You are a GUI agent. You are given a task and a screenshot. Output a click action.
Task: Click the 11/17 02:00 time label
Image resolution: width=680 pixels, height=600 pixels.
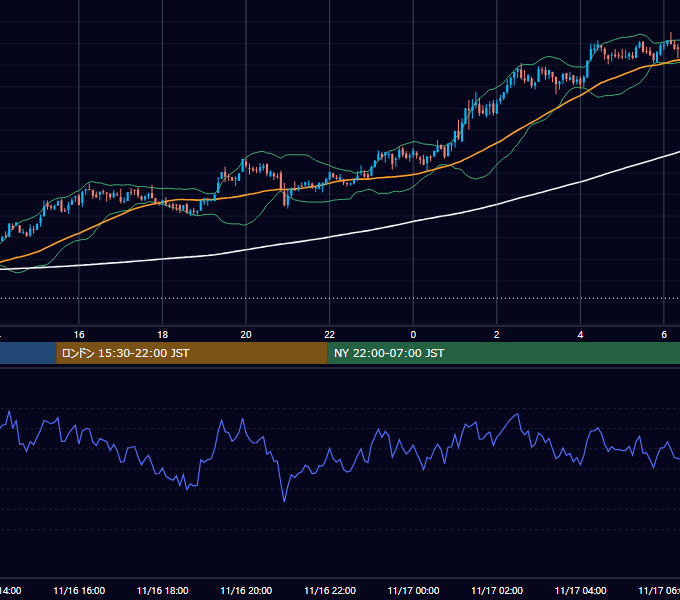click(497, 591)
